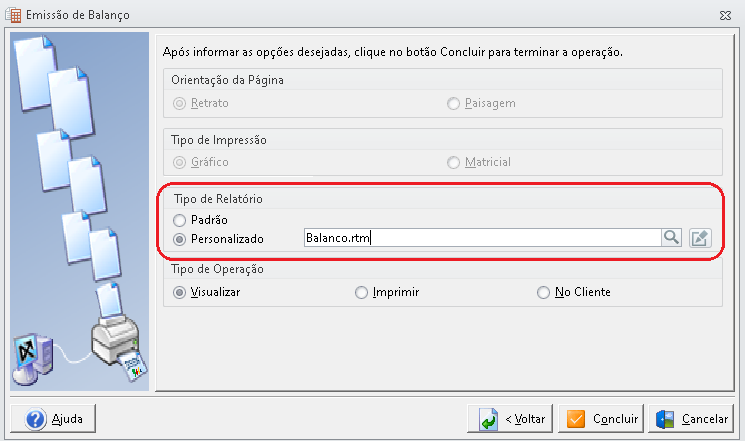Click the printer illustration in side panel

click(120, 346)
